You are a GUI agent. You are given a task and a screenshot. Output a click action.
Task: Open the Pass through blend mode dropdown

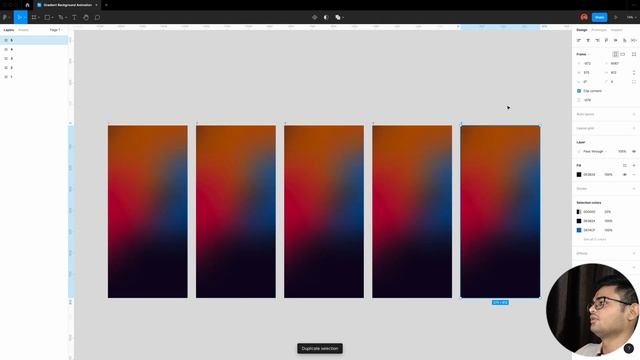coord(595,151)
